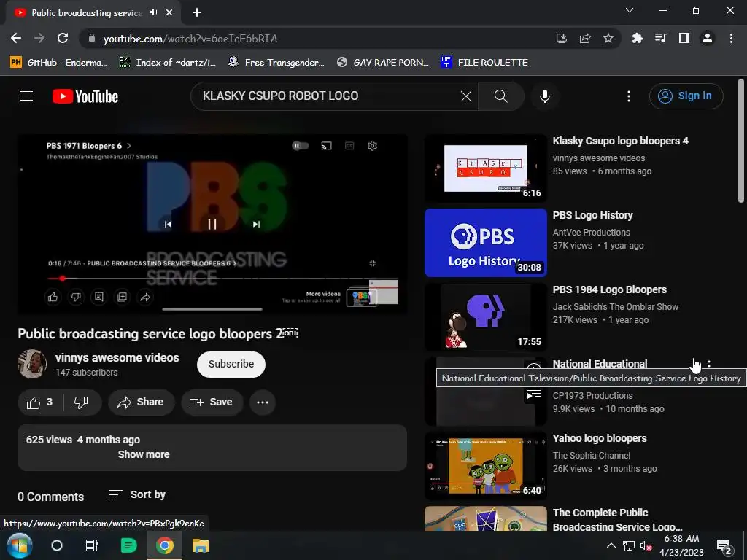Open Chrome profile icon

[x=708, y=38]
